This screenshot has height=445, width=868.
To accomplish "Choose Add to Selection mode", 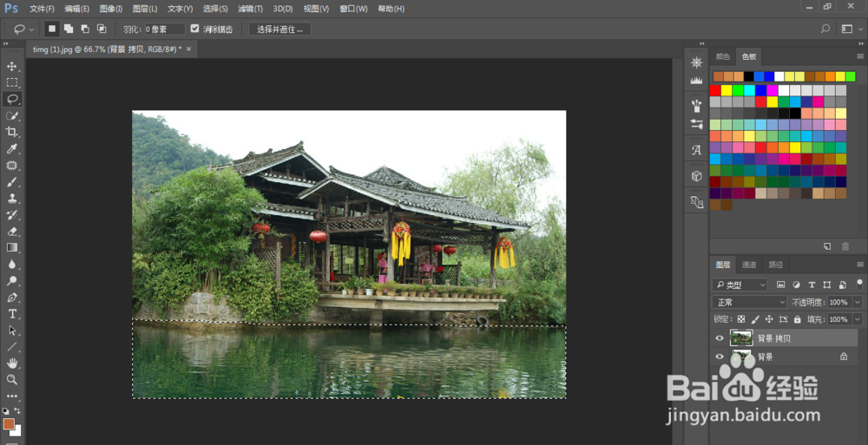I will click(69, 29).
